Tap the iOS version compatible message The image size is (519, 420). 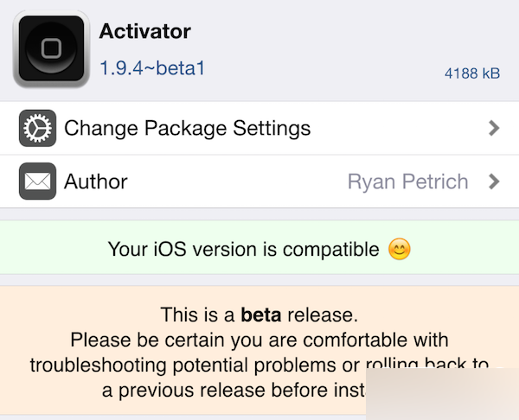[x=243, y=250]
